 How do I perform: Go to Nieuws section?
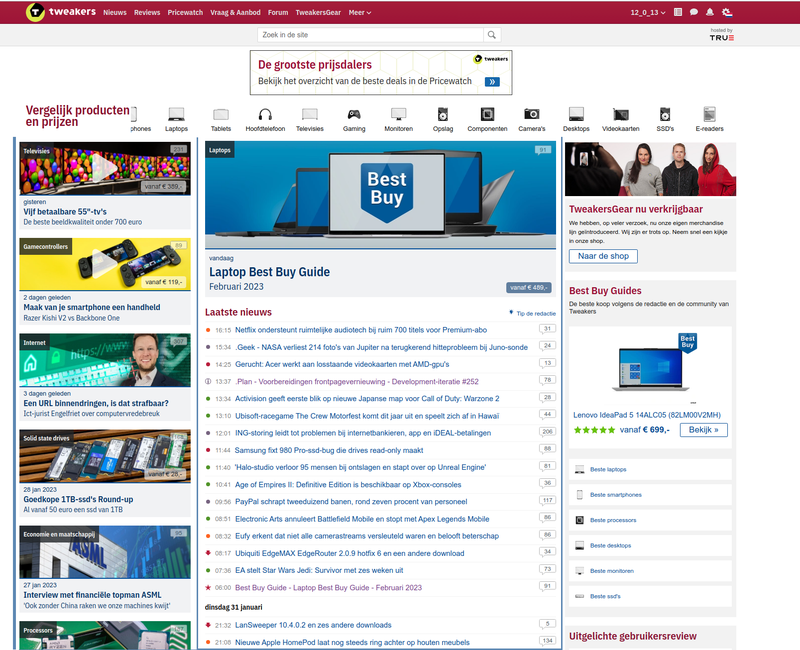tap(115, 12)
